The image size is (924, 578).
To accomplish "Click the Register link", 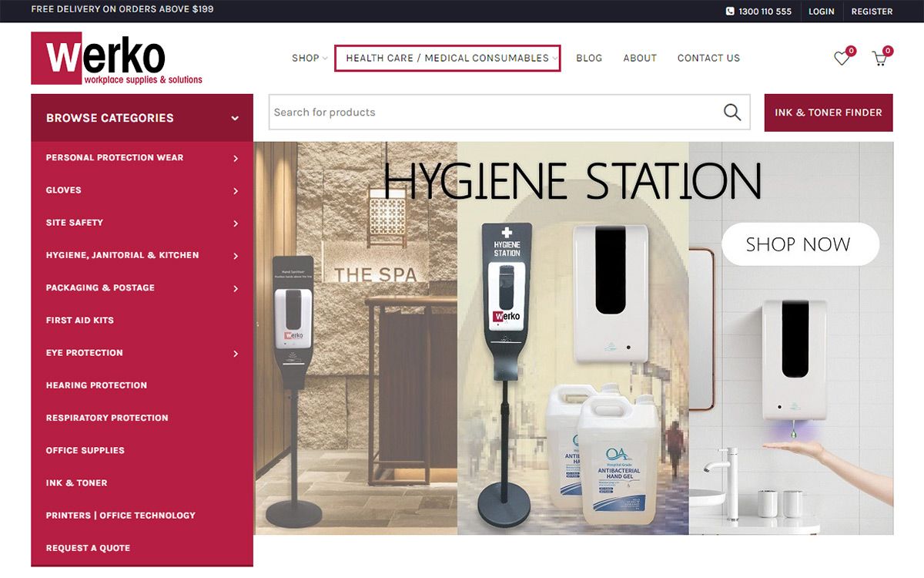I will [x=872, y=12].
